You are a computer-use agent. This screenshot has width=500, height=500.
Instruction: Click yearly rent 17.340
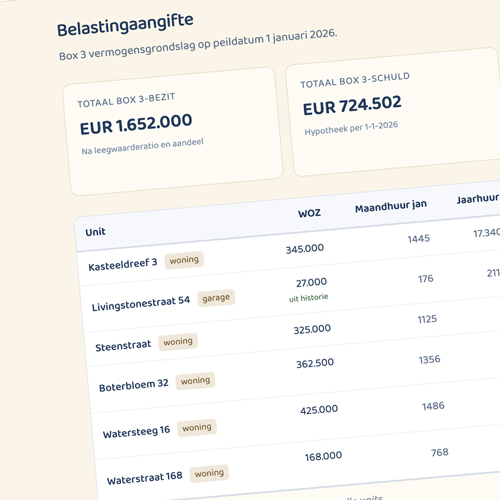(486, 233)
